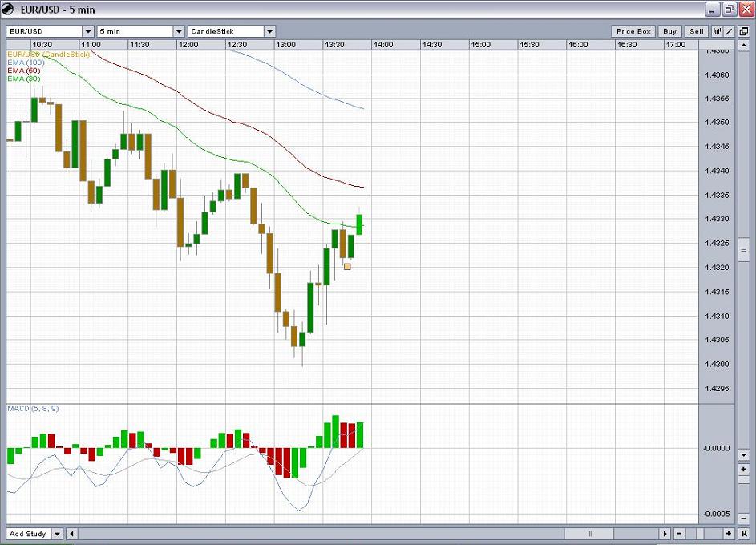Viewport: 756px width, 545px height.
Task: Zoom in vertically with the plus icon
Action: tap(743, 469)
